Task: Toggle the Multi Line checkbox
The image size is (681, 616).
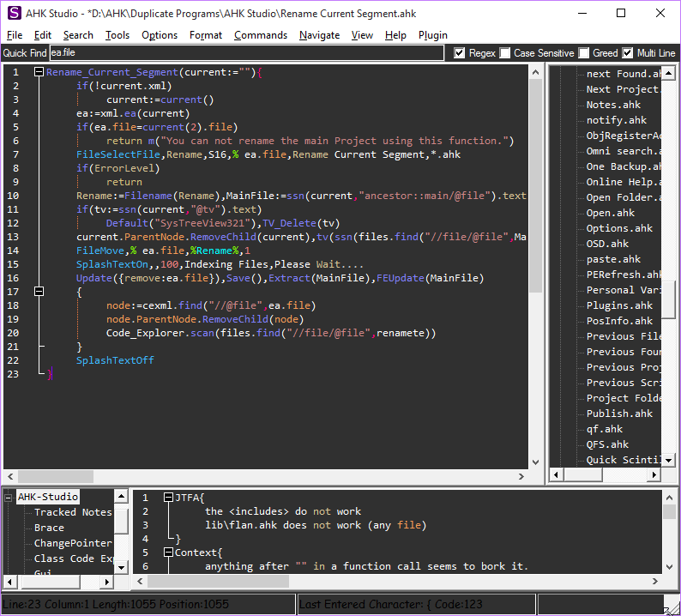Action: coord(628,53)
